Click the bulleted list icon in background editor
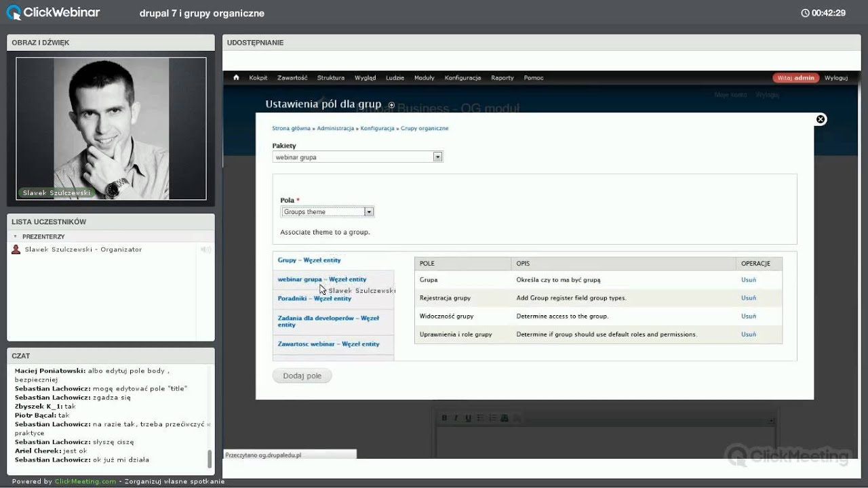This screenshot has height=488, width=868. [x=481, y=418]
